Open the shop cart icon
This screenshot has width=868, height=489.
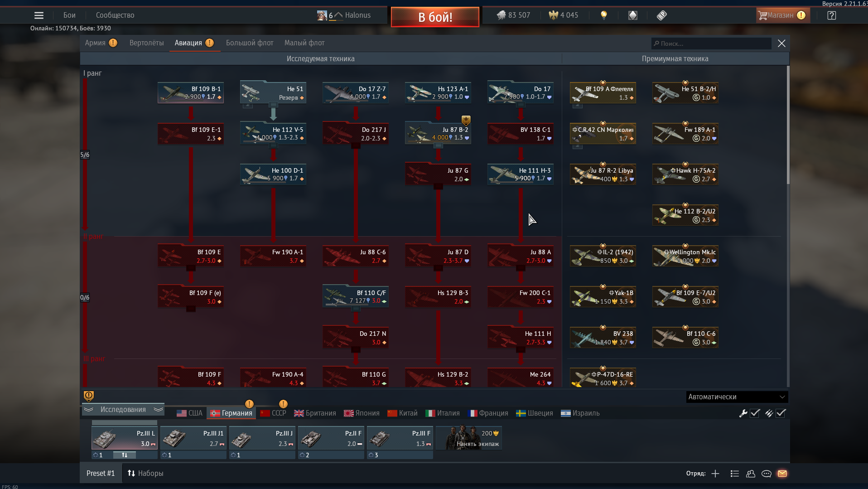[x=763, y=15]
